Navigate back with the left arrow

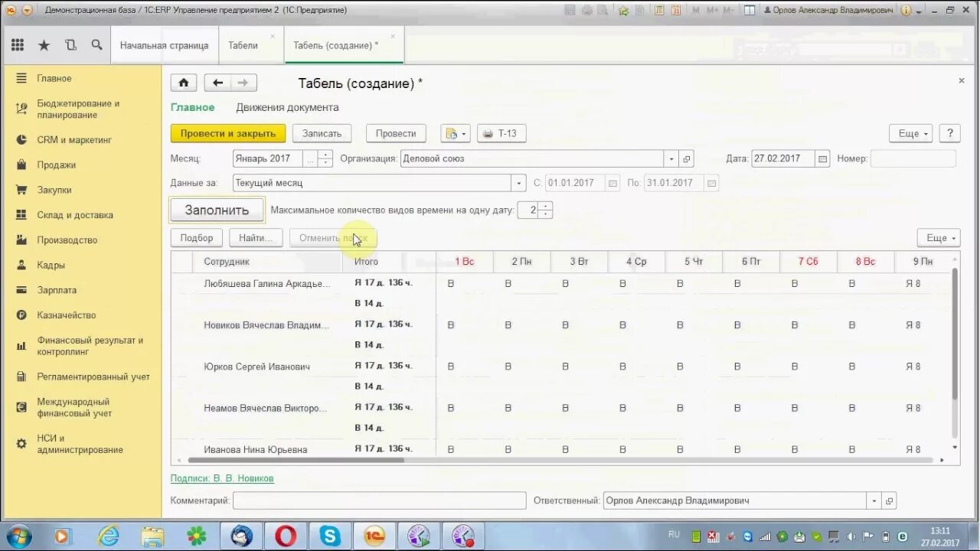[x=218, y=83]
